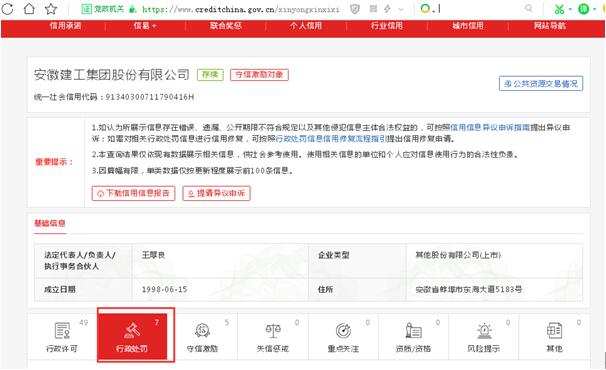Click into the browser search box
Screen dimensions: 606x370
pyautogui.click(x=479, y=9)
